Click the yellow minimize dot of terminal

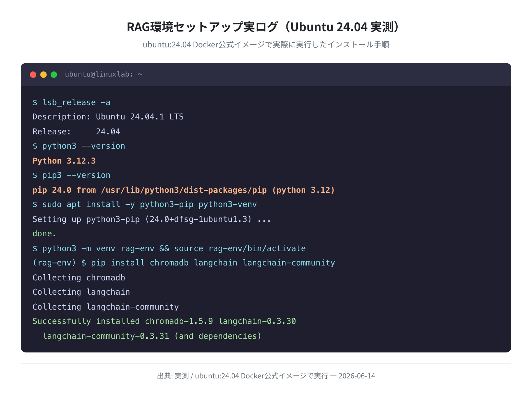43,75
